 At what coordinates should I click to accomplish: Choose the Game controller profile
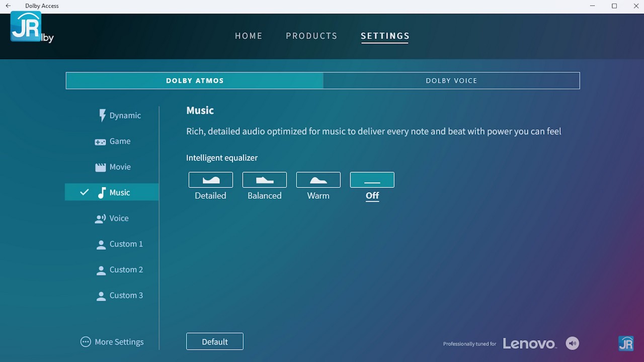(x=113, y=141)
